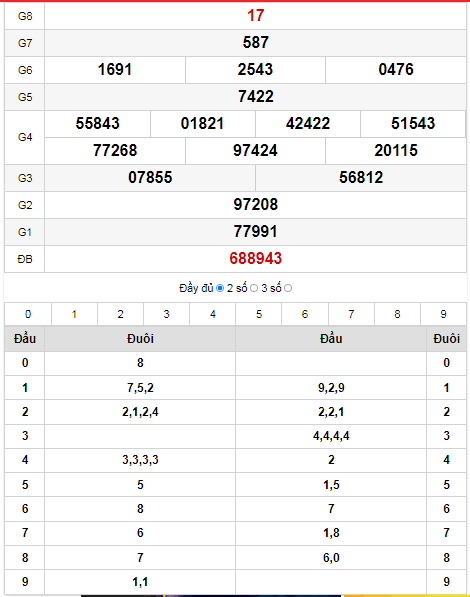This screenshot has height=597, width=470.
Task: Click the ĐB row label
Action: tap(25, 259)
